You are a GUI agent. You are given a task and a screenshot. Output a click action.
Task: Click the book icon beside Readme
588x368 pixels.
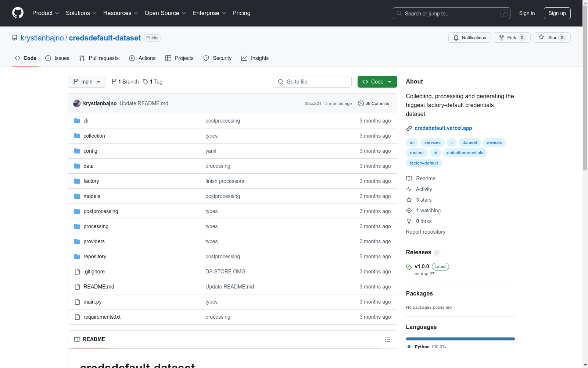(409, 178)
